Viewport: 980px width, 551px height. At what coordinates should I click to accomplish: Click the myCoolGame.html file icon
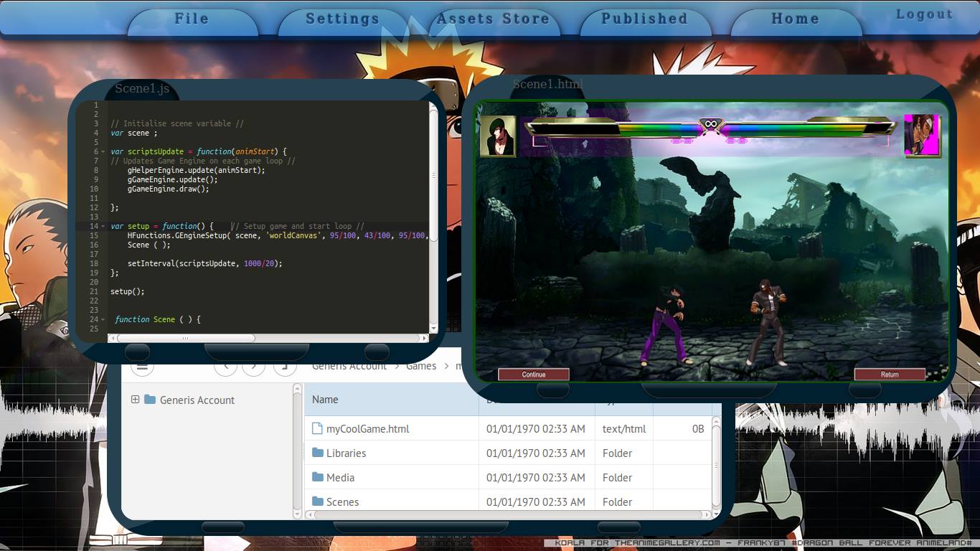point(317,428)
